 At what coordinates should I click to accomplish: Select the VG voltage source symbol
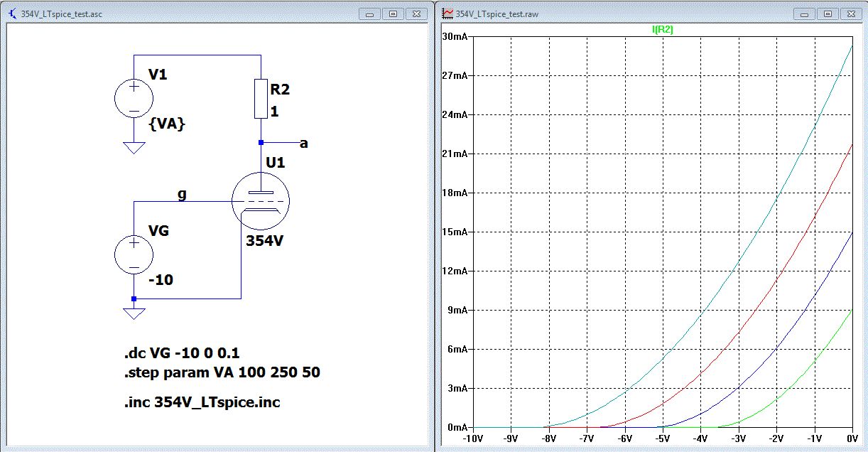[134, 255]
